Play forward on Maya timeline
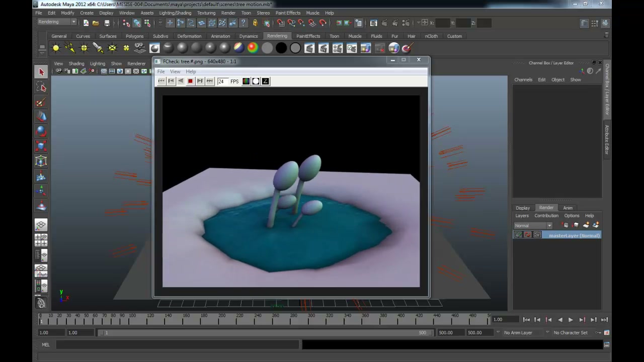Screen dimensions: 644x362 click(571, 320)
